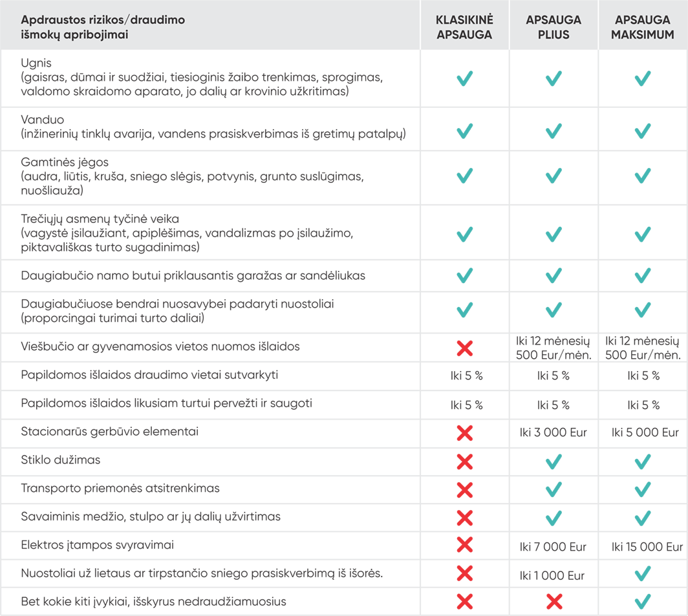Click the topmost red X under Klasikinė Apsauga

click(x=464, y=348)
